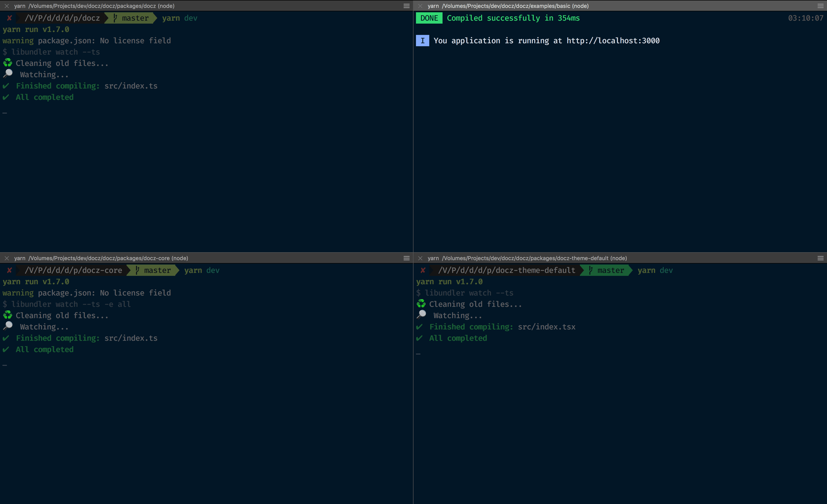Click the http://localhost:3000 URL
Screen dimensions: 827x504
pyautogui.click(x=613, y=41)
